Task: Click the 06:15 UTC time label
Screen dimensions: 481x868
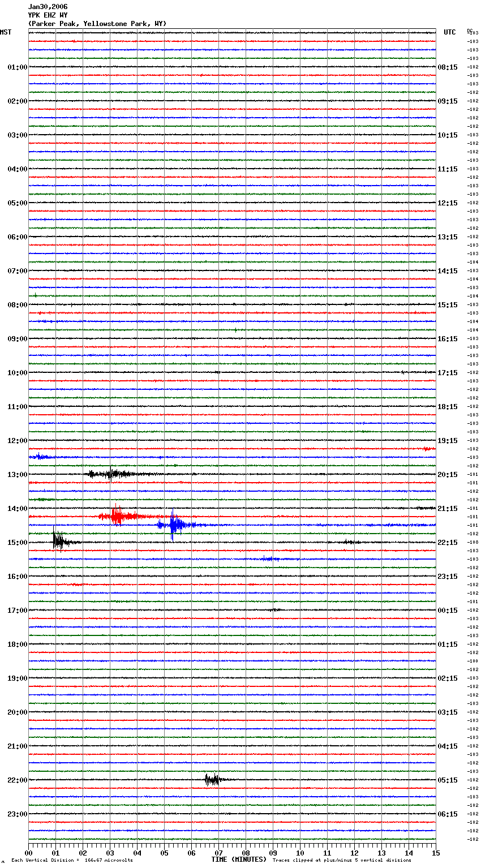Action: pos(448,814)
